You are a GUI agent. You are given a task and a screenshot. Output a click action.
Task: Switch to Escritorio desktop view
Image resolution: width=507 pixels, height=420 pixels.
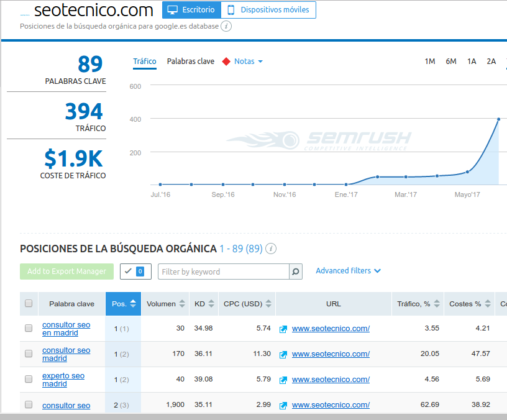point(191,10)
